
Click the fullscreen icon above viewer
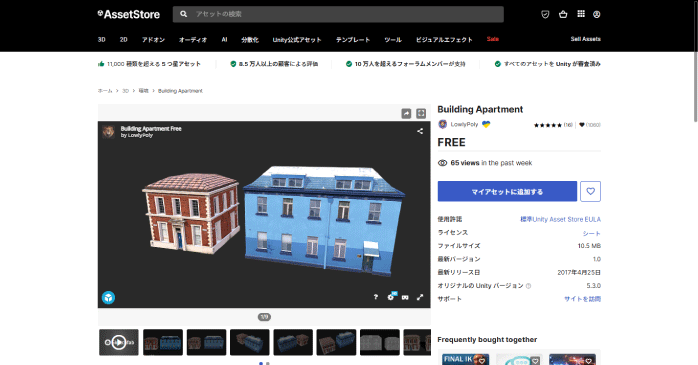(421, 114)
